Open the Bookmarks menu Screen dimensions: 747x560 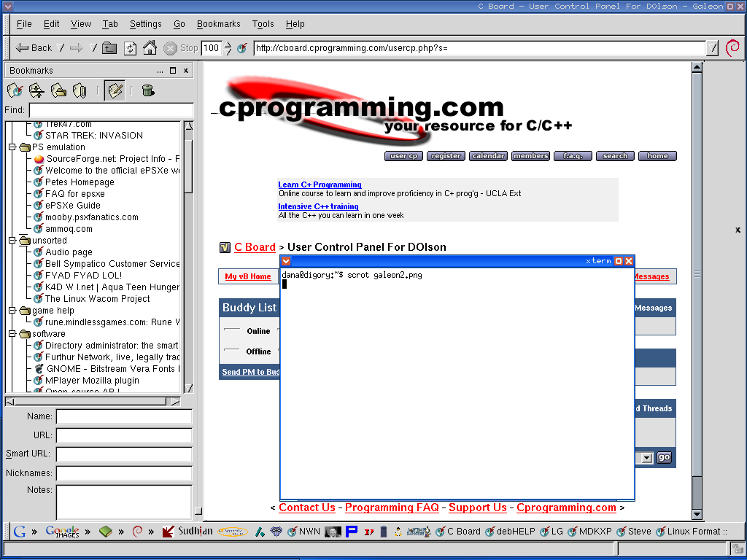point(218,24)
